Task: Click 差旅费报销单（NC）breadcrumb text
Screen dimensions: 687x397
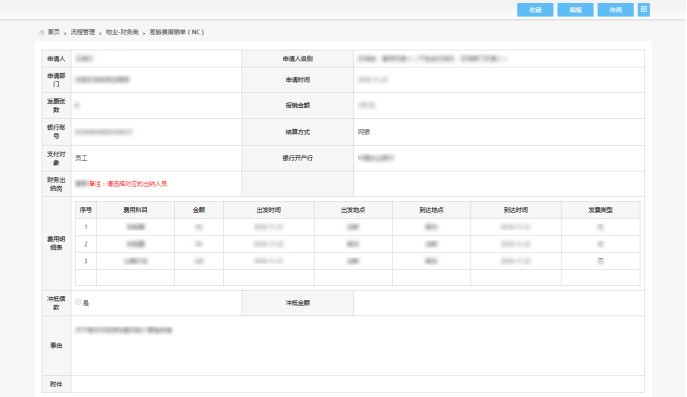Action: pyautogui.click(x=177, y=32)
